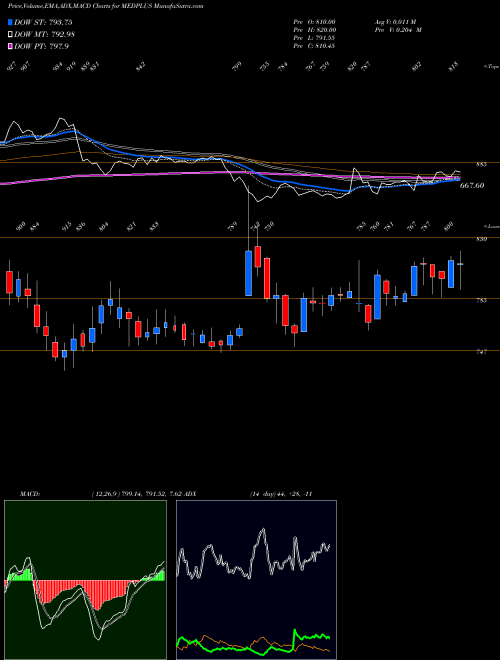
Task: Click the 855 price level label
Action: tap(481, 165)
